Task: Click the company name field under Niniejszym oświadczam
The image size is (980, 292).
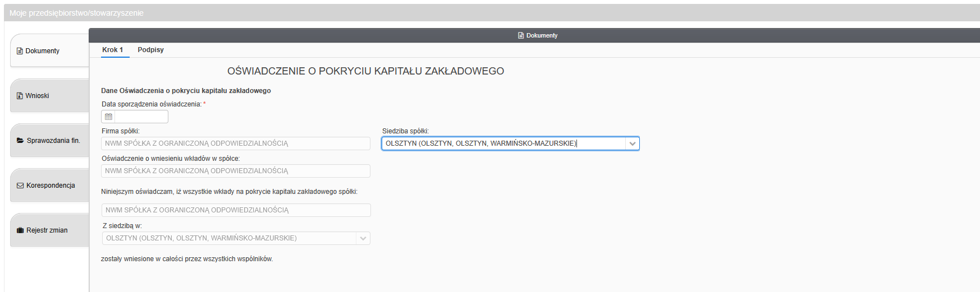Action: 236,210
